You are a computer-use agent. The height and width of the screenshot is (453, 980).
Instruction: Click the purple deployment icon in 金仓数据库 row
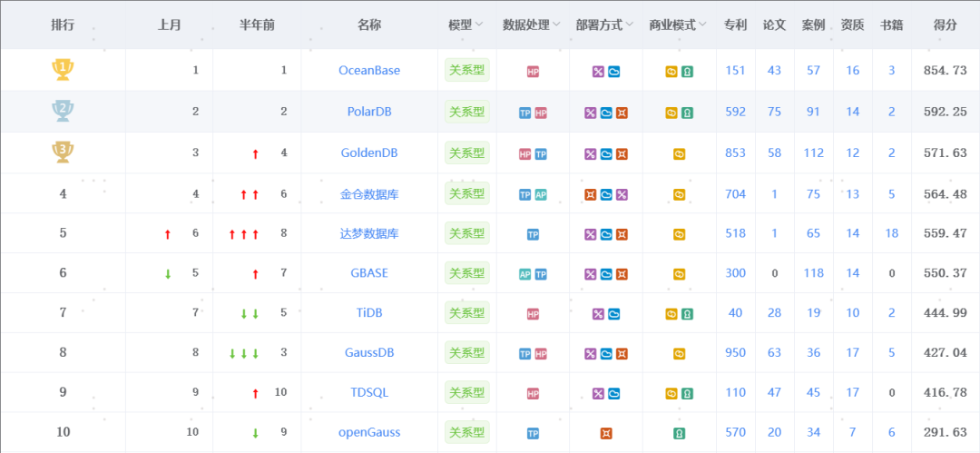622,194
